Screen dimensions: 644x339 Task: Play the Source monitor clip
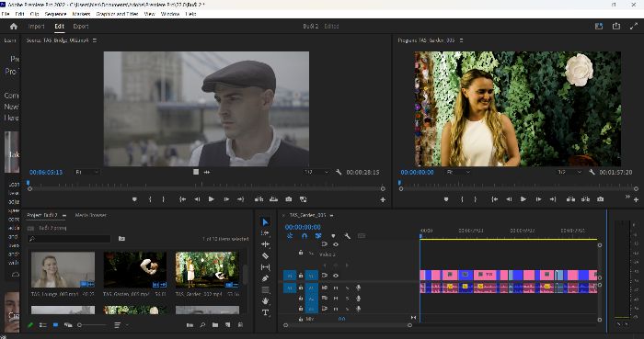(211, 199)
